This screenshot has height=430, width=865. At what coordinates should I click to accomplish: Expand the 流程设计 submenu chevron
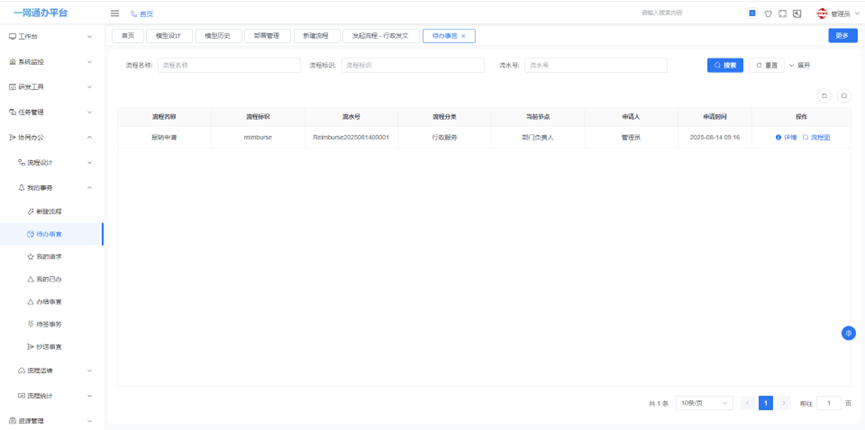[x=89, y=163]
